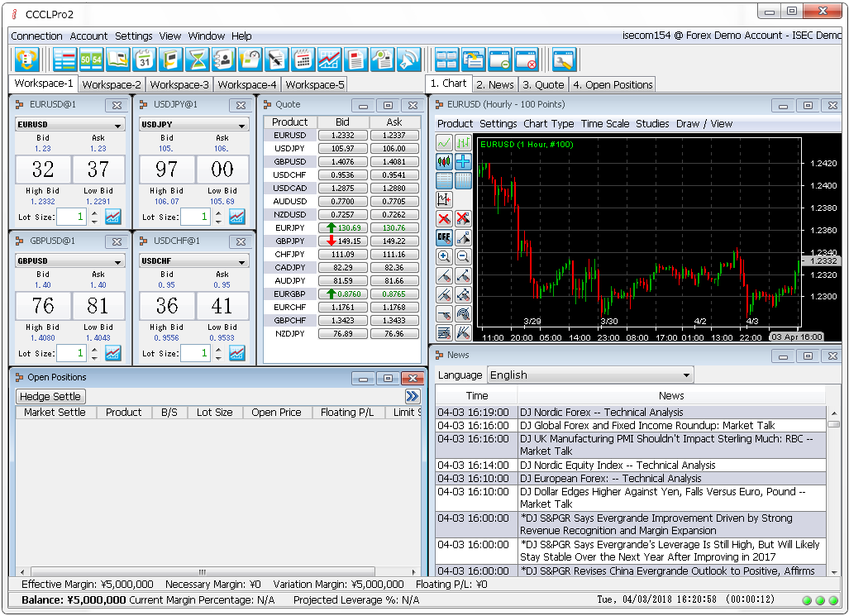Open the 50/54 rate panel toolbar icon
This screenshot has width=849, height=616.
click(91, 60)
